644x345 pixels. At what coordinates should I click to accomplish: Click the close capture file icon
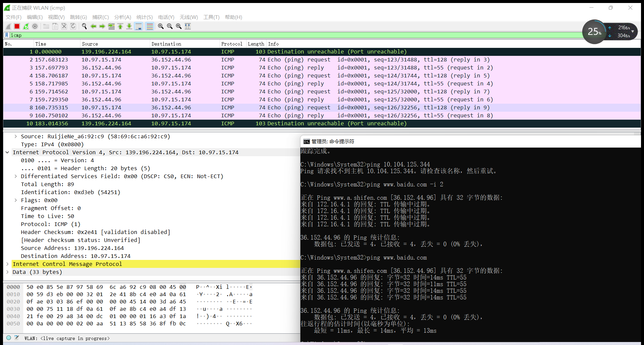tap(64, 26)
